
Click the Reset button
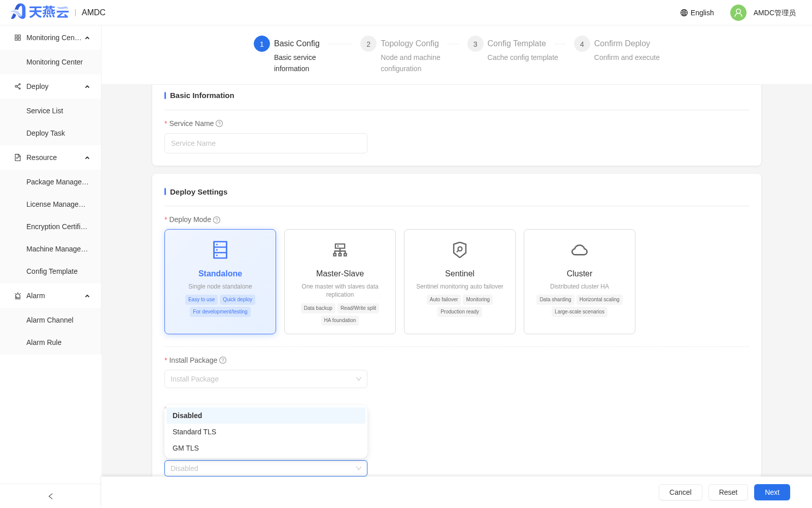(x=728, y=492)
